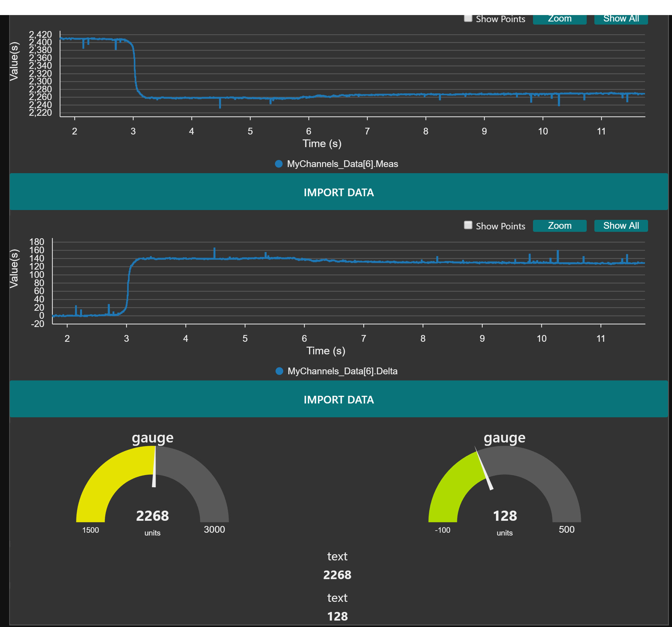This screenshot has height=627, width=672.
Task: Enable Show Points on the Meas chart
Action: 468,19
